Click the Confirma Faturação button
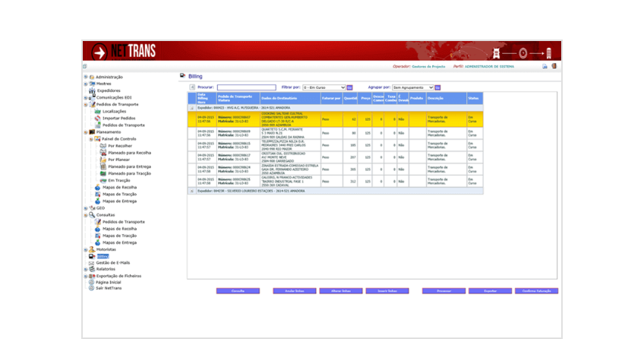644x339 pixels. 536,291
